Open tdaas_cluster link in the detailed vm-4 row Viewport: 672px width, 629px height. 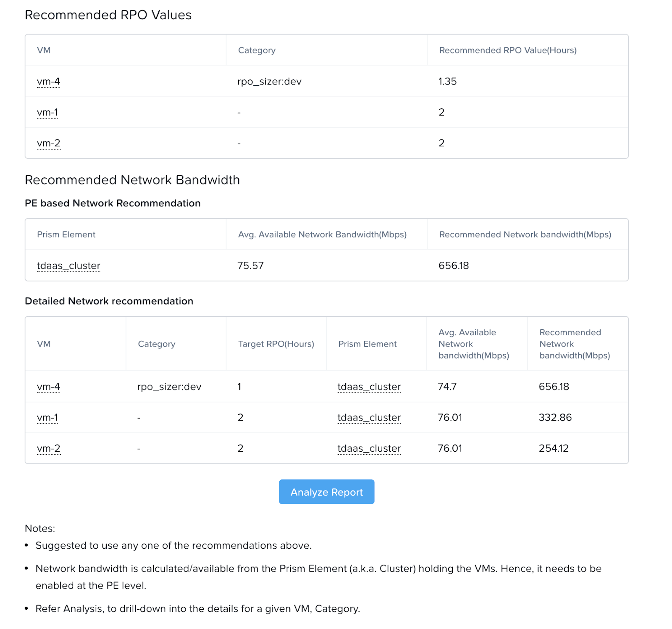[x=369, y=387]
